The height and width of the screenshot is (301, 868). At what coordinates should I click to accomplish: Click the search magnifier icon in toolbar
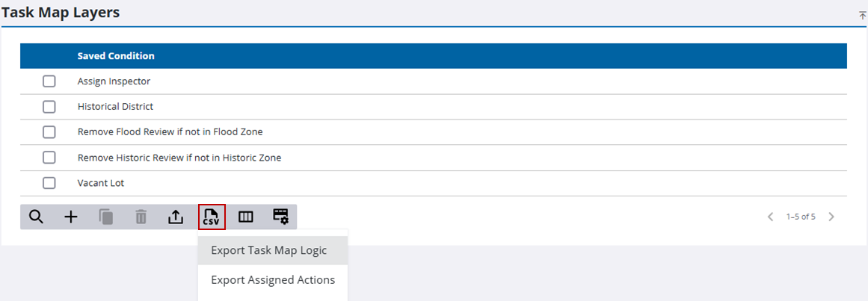pos(36,217)
